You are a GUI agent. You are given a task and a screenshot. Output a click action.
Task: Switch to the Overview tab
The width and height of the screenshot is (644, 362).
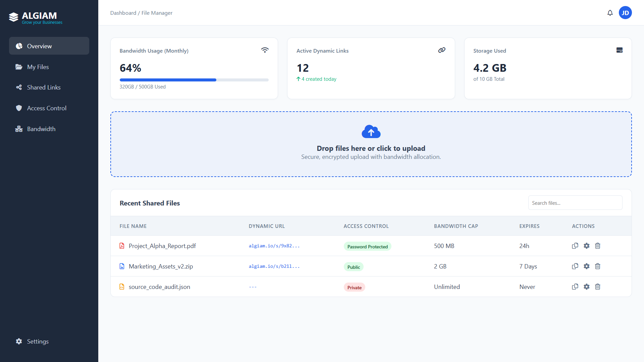pyautogui.click(x=39, y=46)
